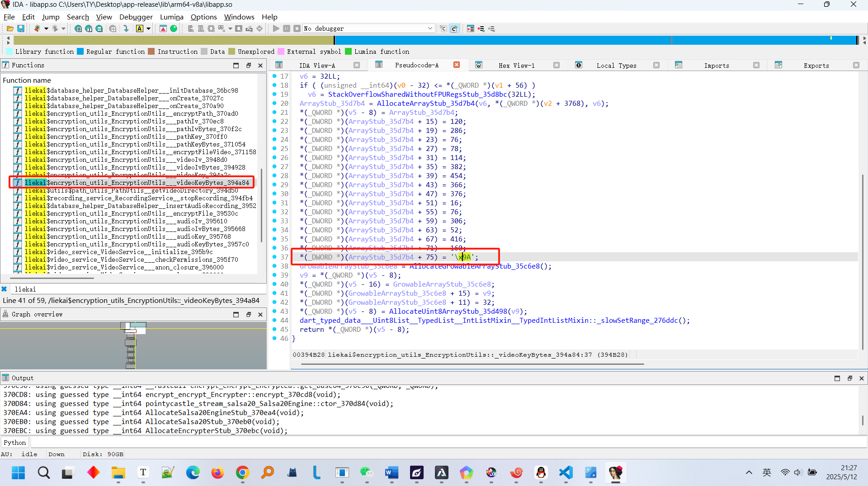Toggle breakpoint dot at line 37
This screenshot has height=486, width=868.
click(274, 257)
